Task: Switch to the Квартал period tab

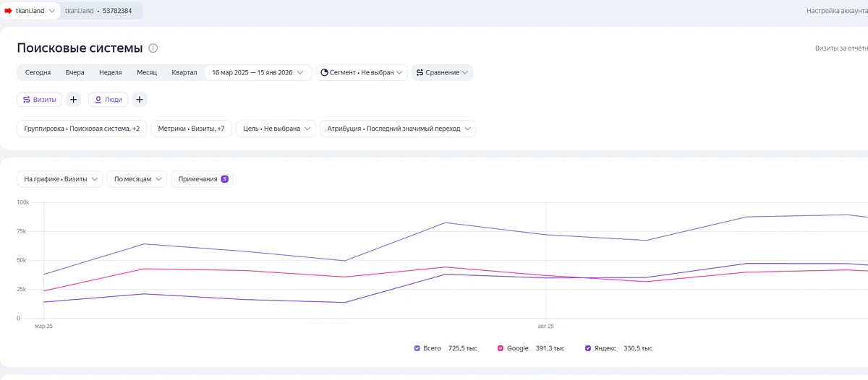Action: 184,72
